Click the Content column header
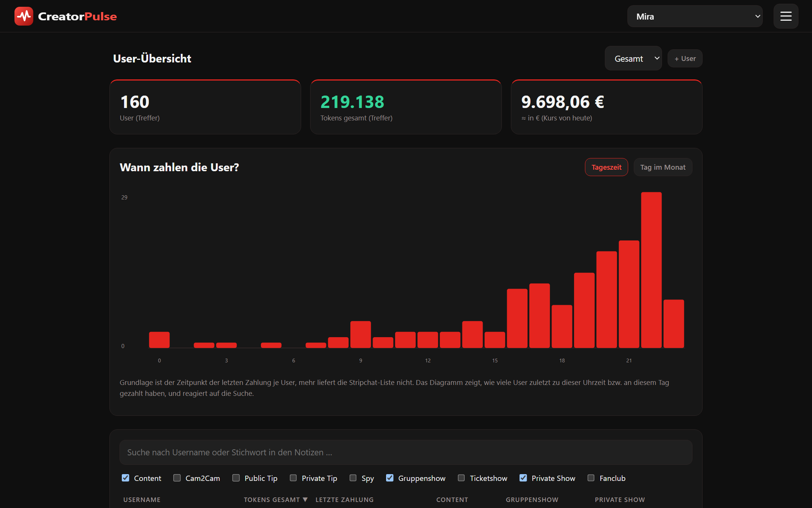Viewport: 812px width, 508px height. pos(452,500)
